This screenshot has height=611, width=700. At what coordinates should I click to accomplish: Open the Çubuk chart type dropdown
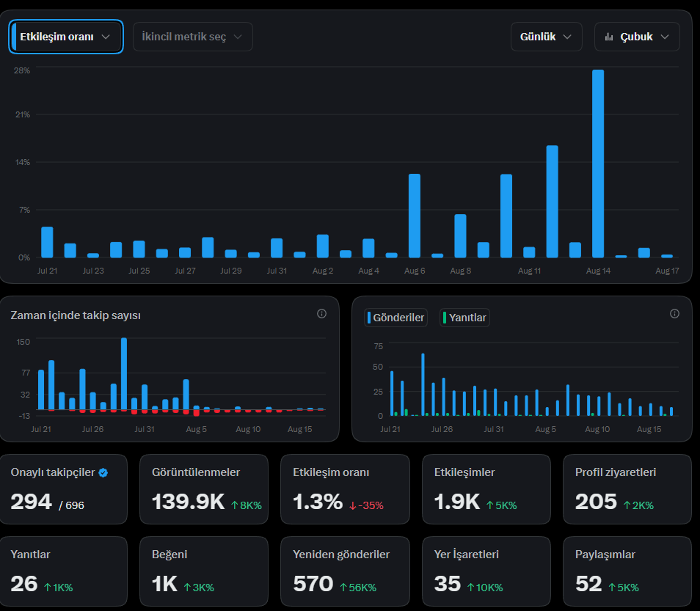[637, 37]
